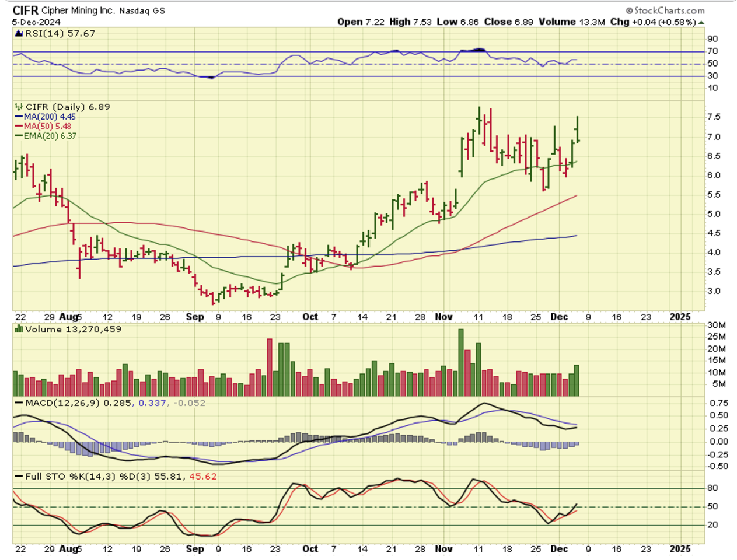Click the CIFR ticker symbol in the title
737x560 pixels.
26,10
